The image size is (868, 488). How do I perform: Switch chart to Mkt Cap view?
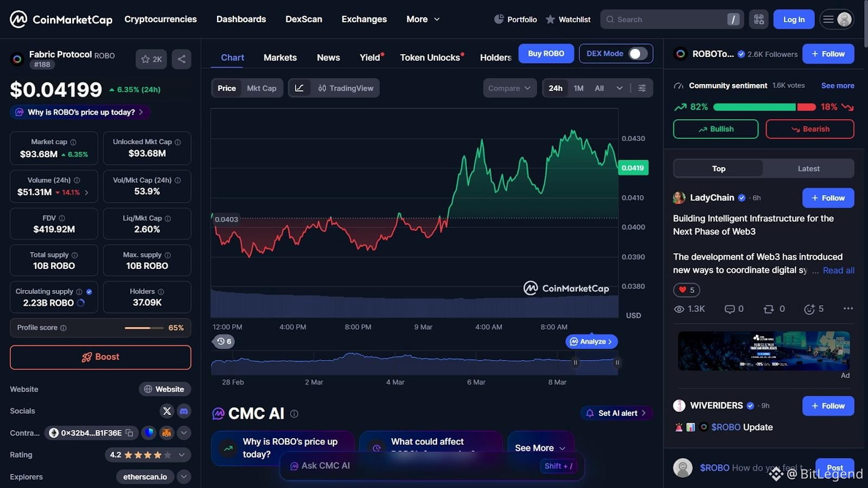(261, 88)
